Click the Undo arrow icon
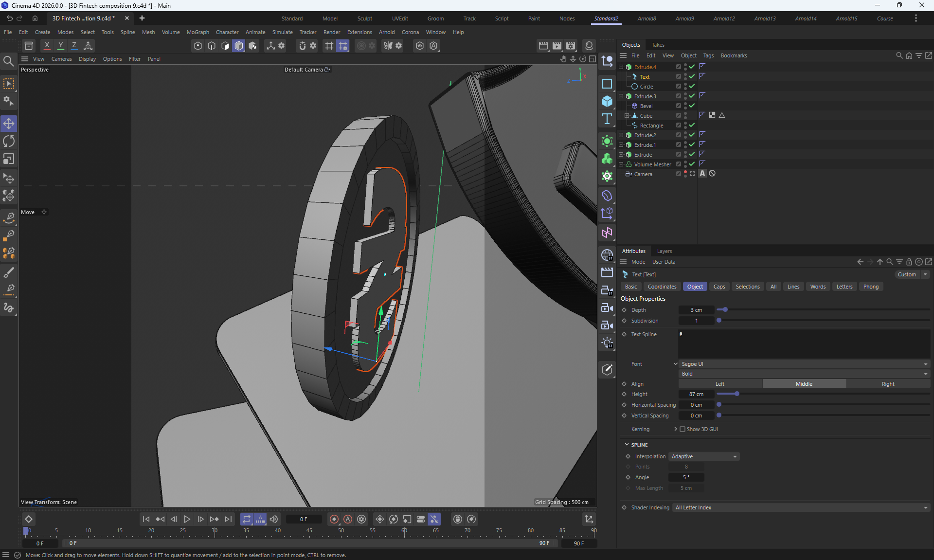Image resolution: width=934 pixels, height=560 pixels. click(9, 18)
